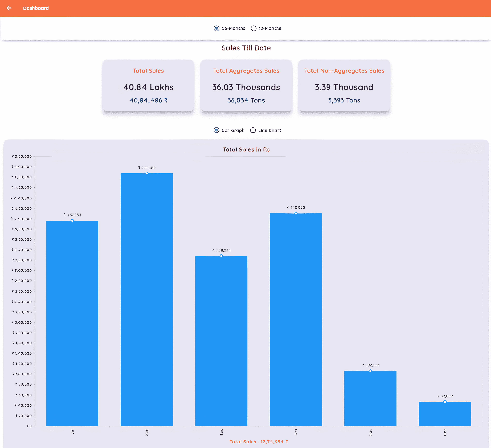Click the Aug sales bar
Screen dimensions: 491x448
(x=147, y=300)
